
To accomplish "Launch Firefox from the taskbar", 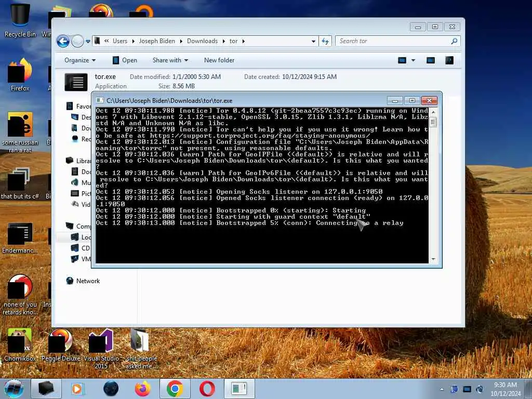I will click(x=143, y=389).
